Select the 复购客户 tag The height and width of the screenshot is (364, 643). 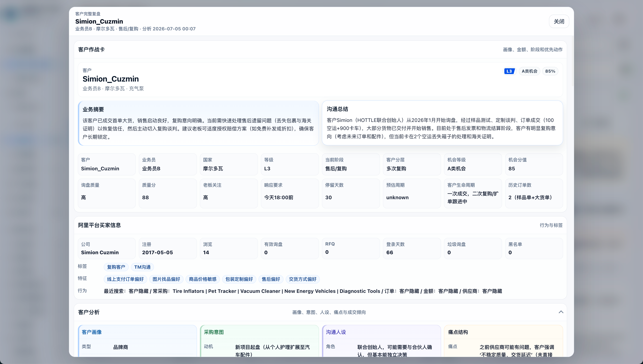click(x=116, y=267)
